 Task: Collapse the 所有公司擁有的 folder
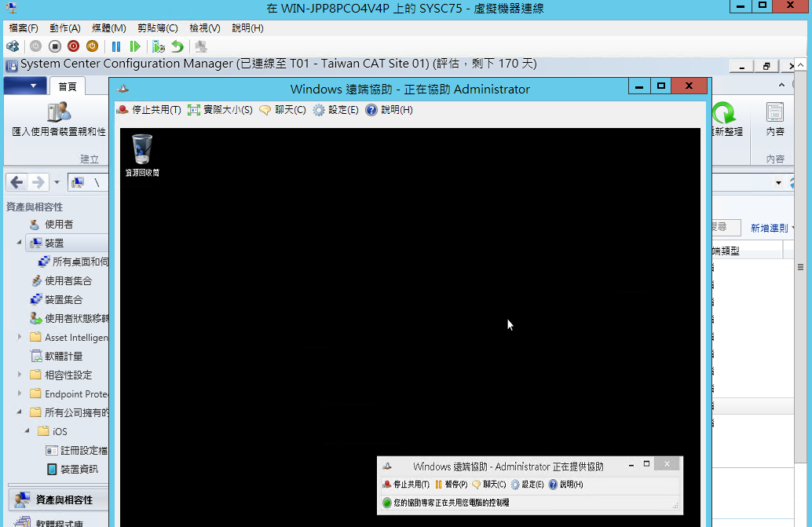pos(19,412)
